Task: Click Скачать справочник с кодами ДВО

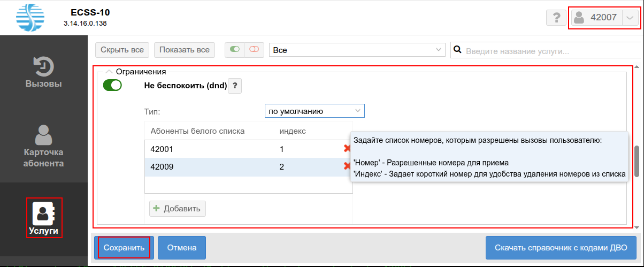Action: tap(561, 248)
